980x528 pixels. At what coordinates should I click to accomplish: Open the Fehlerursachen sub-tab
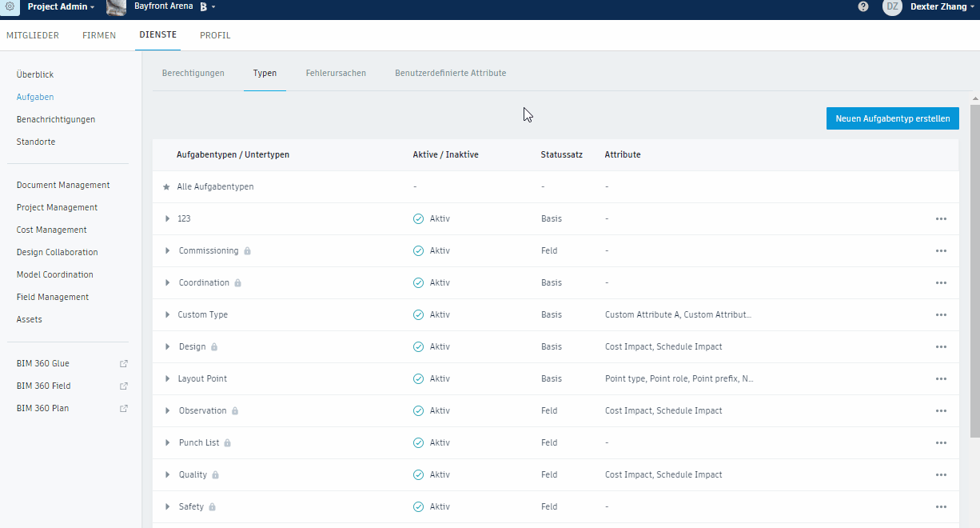336,73
